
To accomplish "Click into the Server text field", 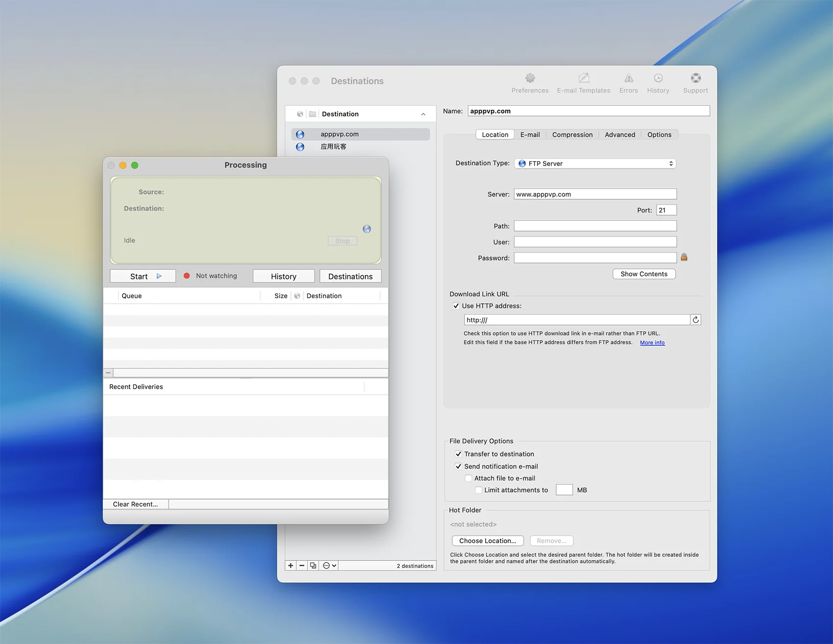I will tap(595, 194).
